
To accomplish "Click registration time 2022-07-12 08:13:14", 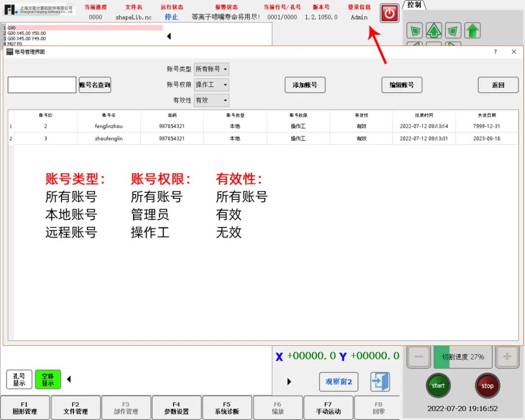I will click(x=424, y=126).
